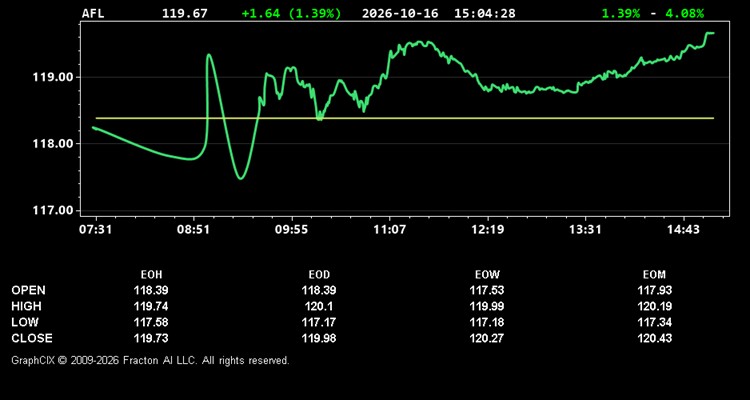Click the EOM low value 117.34
This screenshot has height=400, width=750.
[x=654, y=322]
